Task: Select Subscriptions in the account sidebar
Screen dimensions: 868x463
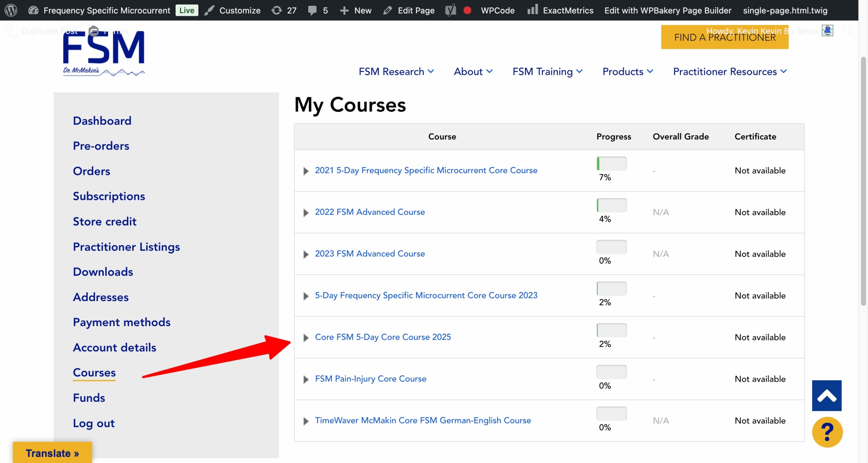Action: coord(109,196)
